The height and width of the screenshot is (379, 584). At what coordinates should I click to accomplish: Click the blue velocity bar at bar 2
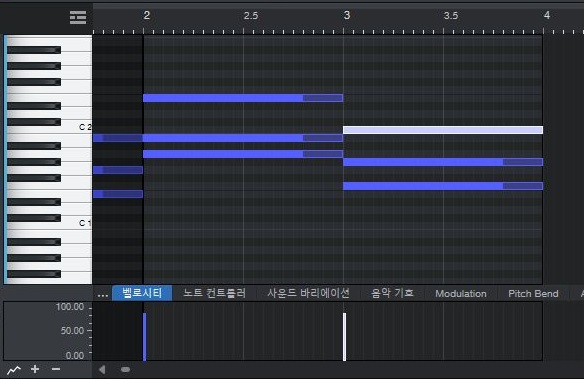pos(145,337)
